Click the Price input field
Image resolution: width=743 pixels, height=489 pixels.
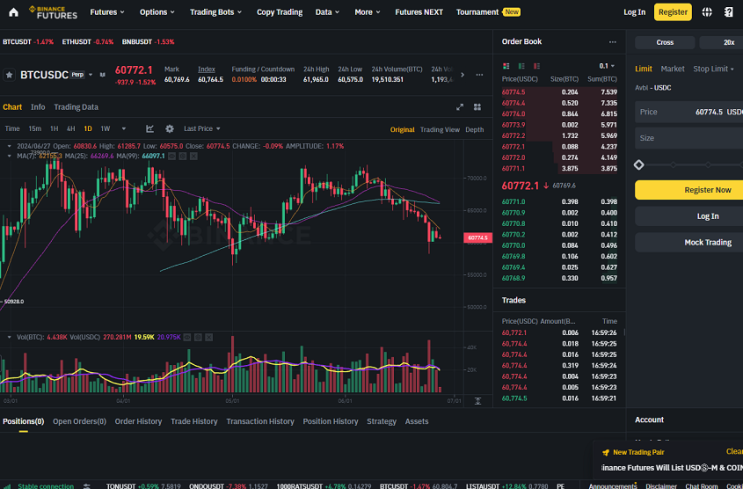click(689, 112)
